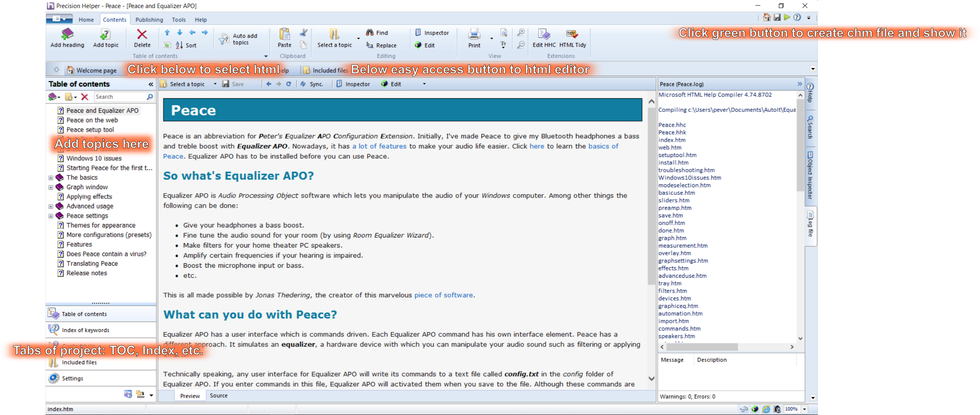This screenshot has height=415, width=980.
Task: Click the red X icon above TOC search
Action: click(84, 97)
